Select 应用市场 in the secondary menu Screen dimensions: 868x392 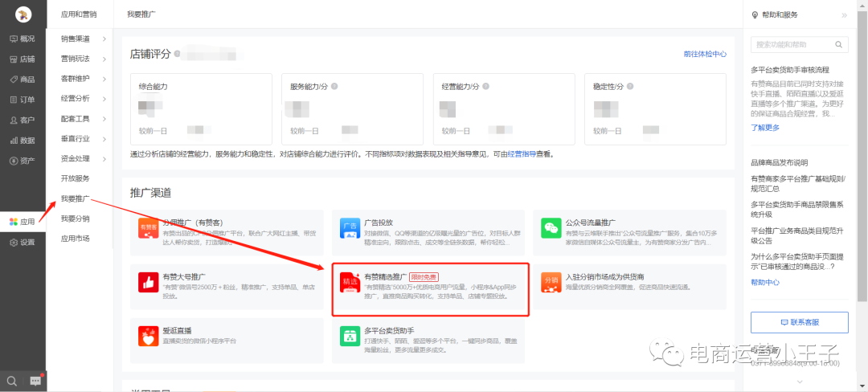coord(76,239)
